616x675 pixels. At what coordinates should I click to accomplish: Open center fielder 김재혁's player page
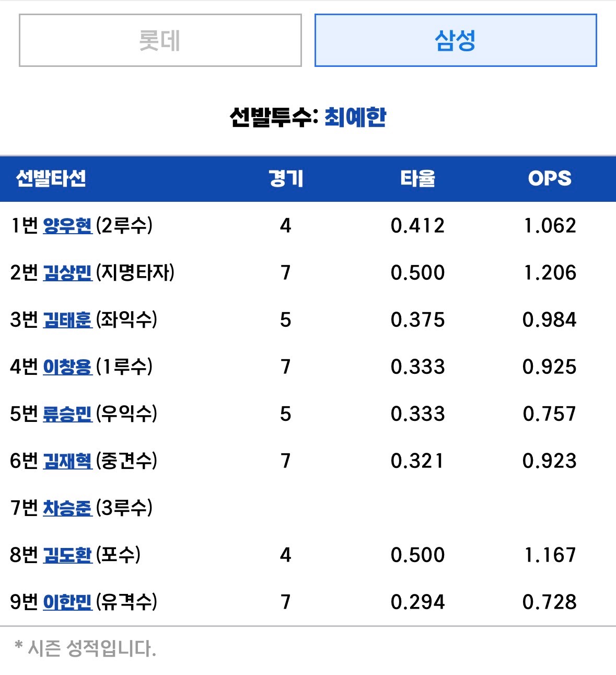(67, 461)
